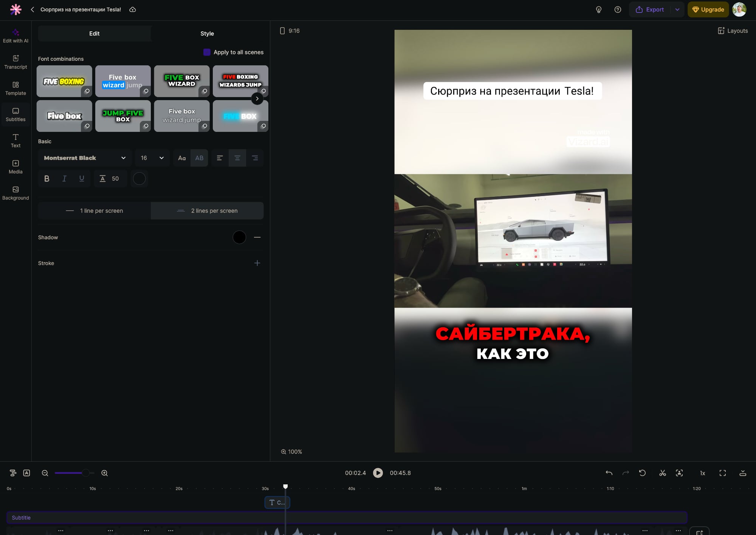The image size is (756, 535).
Task: Toggle uppercase AB text casing
Action: point(199,158)
